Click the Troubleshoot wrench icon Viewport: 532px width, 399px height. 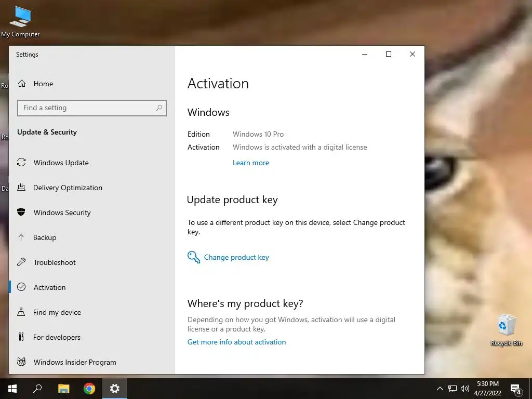[21, 262]
